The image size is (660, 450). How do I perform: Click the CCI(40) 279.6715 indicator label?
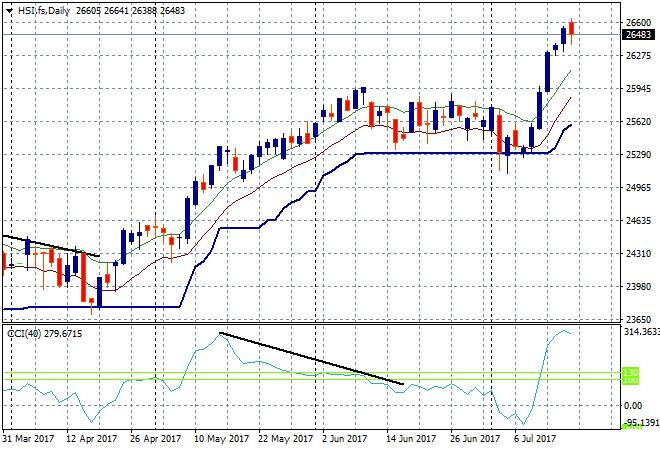[x=45, y=334]
